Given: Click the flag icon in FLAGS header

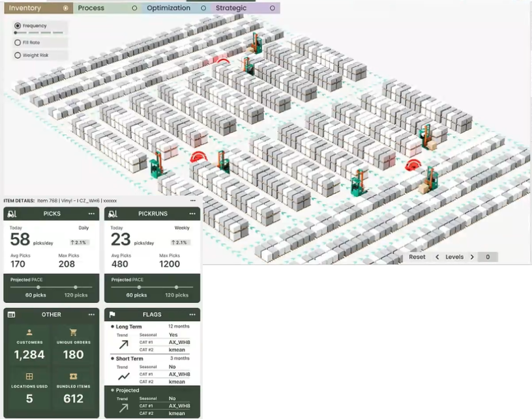Looking at the screenshot, I should click(x=112, y=315).
